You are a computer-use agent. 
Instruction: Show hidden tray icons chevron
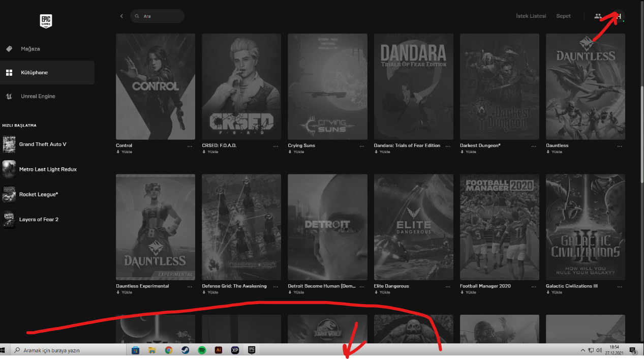pos(583,350)
